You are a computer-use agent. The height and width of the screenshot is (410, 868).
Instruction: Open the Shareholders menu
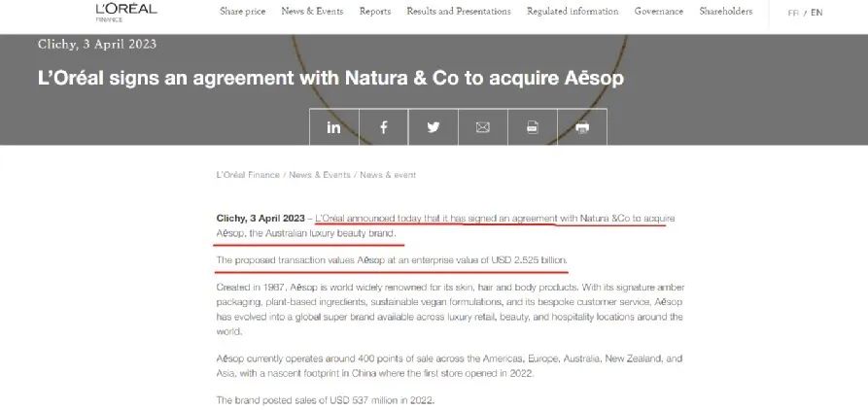pyautogui.click(x=726, y=12)
